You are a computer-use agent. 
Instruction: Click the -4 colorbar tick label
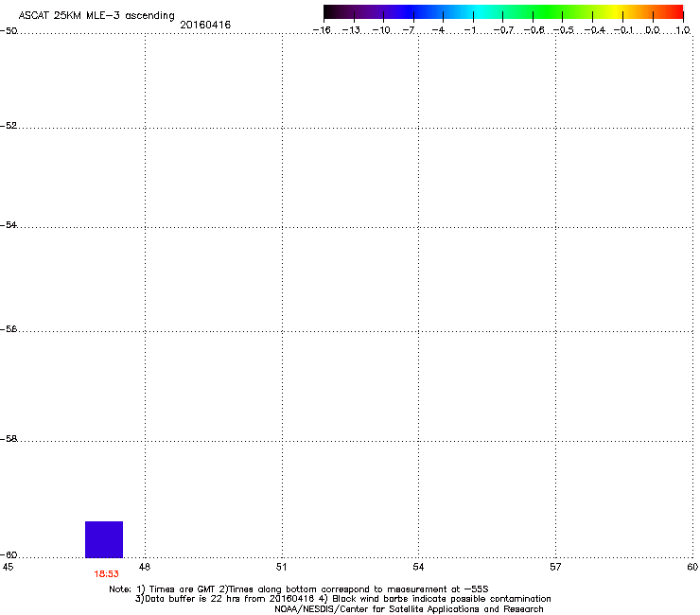438,30
